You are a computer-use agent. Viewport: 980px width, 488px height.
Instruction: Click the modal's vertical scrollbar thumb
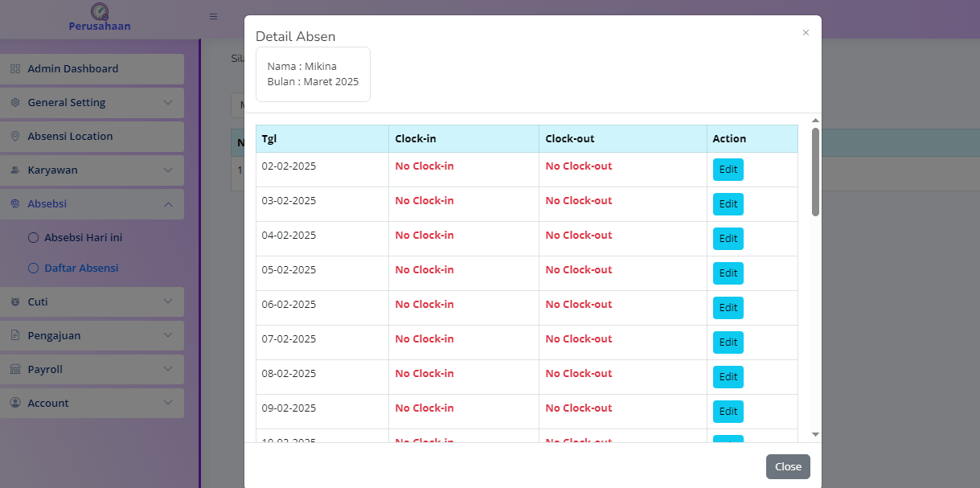click(x=815, y=171)
